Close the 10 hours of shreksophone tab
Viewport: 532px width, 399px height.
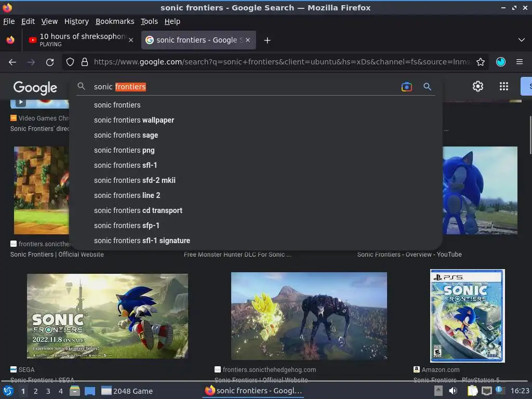(x=130, y=40)
